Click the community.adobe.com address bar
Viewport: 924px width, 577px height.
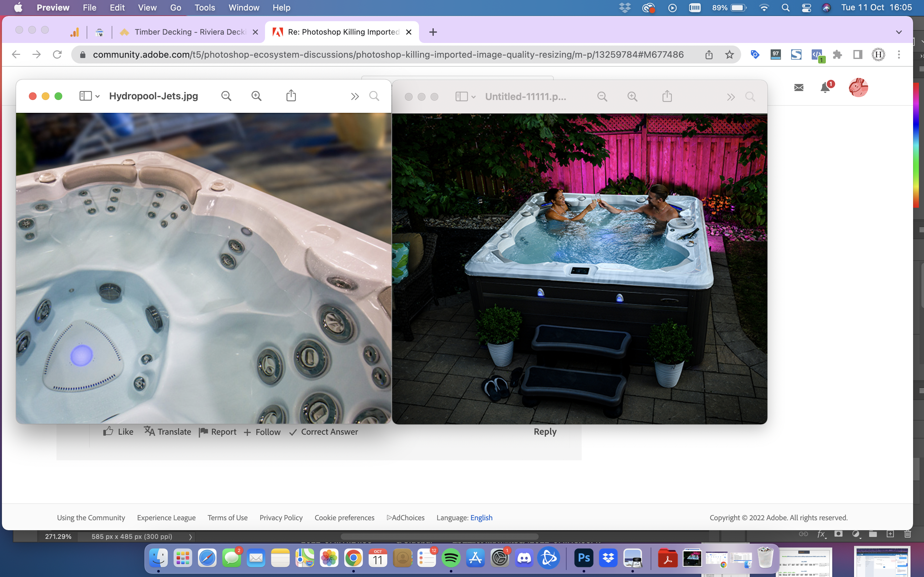click(388, 54)
